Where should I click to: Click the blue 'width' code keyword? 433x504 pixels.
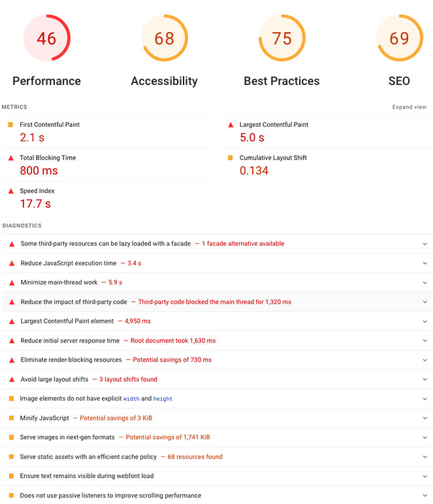131,399
